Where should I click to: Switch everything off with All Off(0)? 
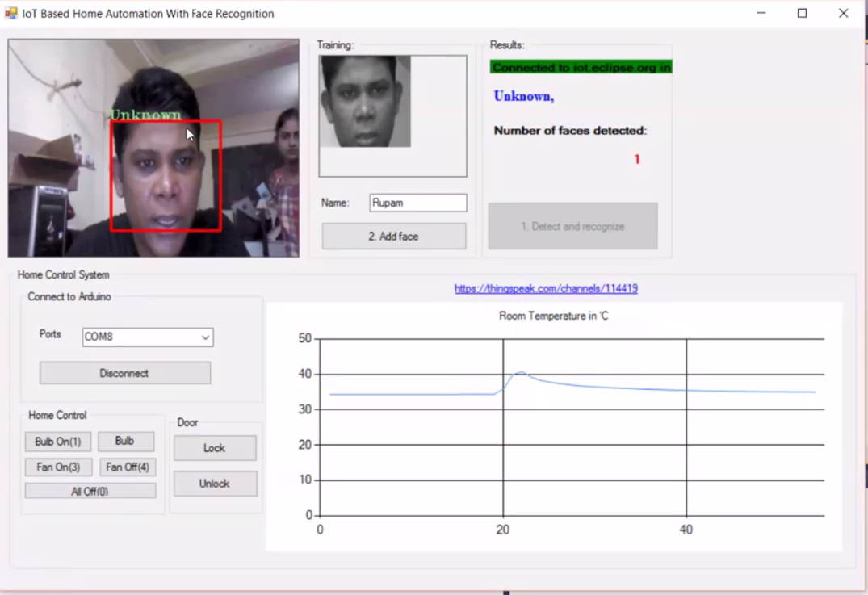90,491
